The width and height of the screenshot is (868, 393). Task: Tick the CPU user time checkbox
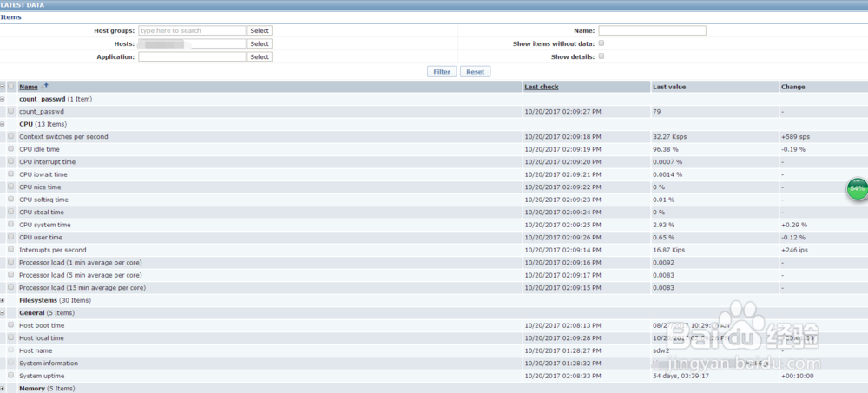11,238
